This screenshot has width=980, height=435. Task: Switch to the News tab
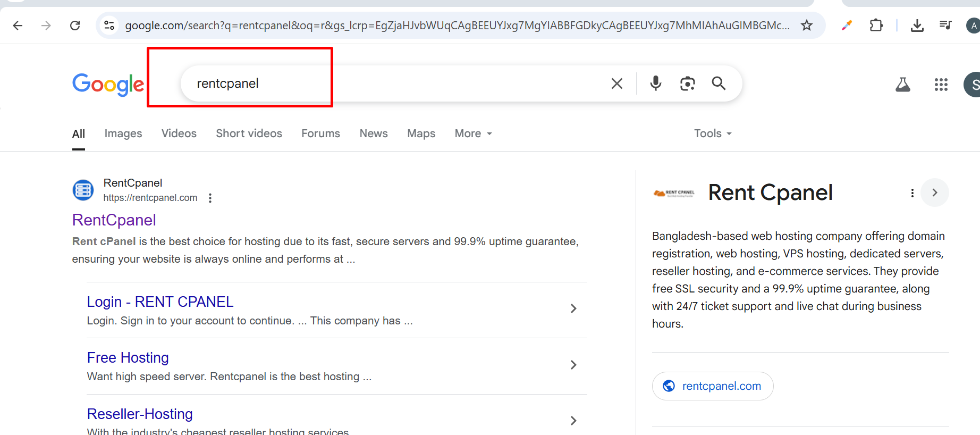tap(374, 133)
